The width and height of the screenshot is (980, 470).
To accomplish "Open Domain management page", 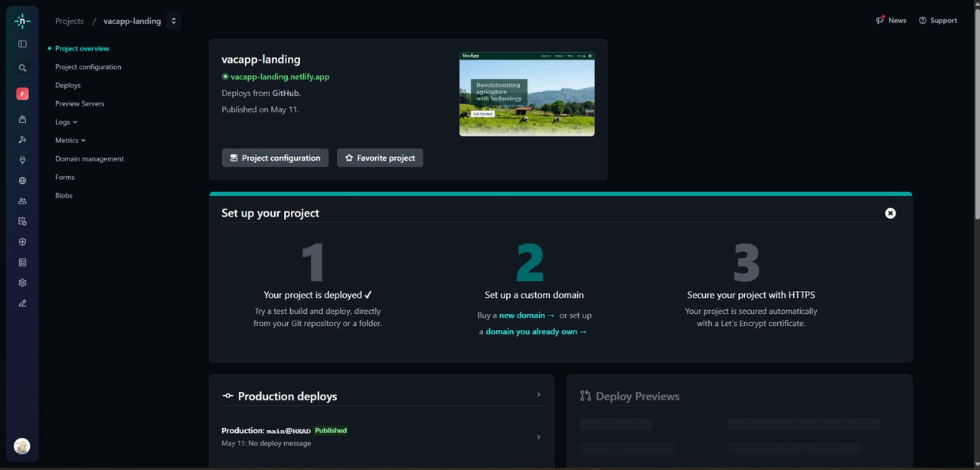I will [x=90, y=158].
